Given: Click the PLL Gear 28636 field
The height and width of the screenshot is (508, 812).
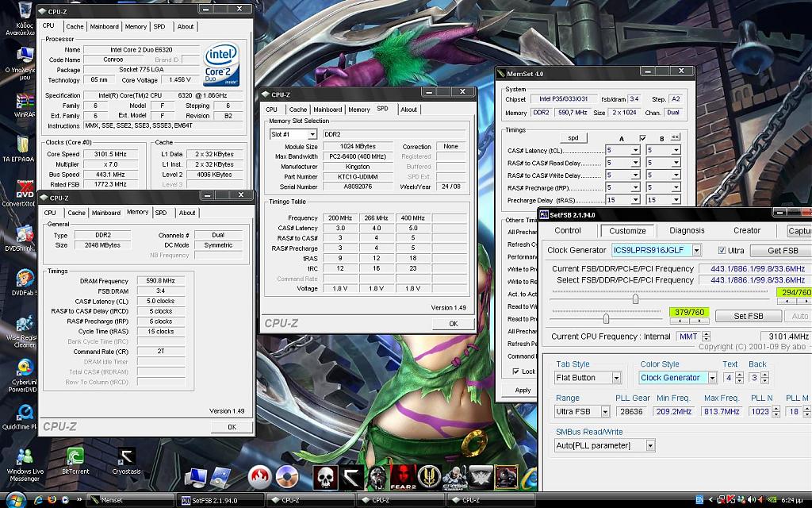Looking at the screenshot, I should click(x=632, y=412).
